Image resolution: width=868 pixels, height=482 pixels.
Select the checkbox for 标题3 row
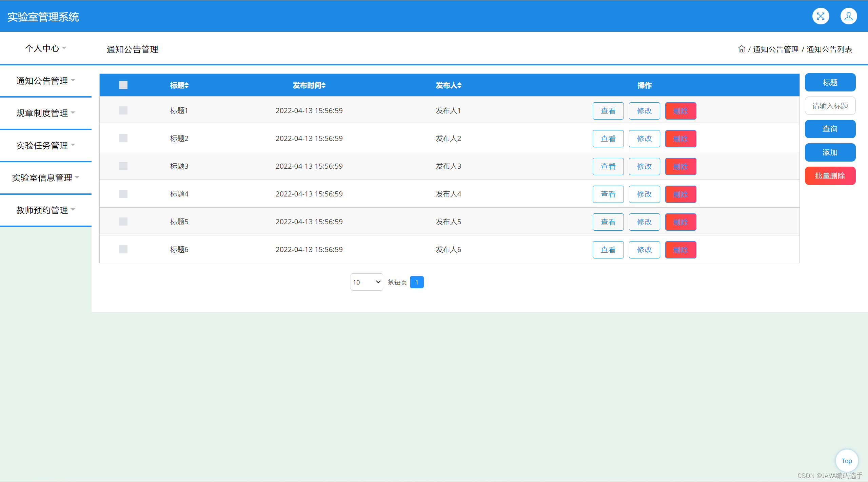point(123,166)
